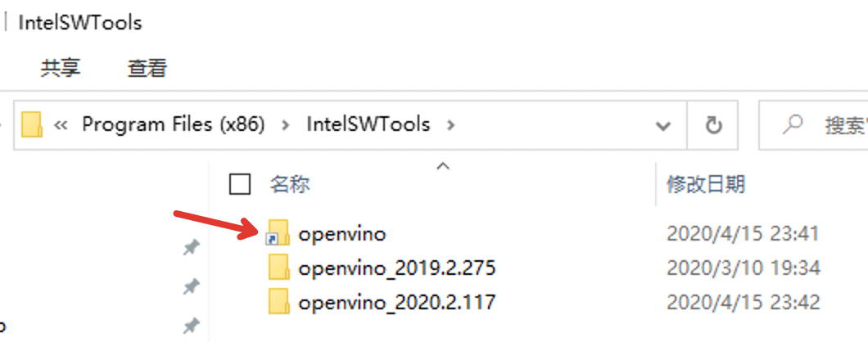This screenshot has height=342, width=868.
Task: Sort by the 名称 column header
Action: coord(290,184)
